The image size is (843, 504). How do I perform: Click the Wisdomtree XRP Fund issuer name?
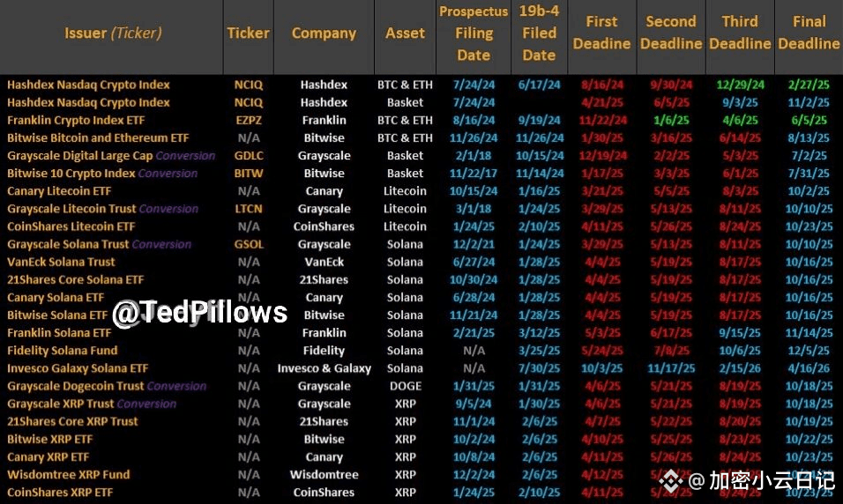[x=68, y=475]
